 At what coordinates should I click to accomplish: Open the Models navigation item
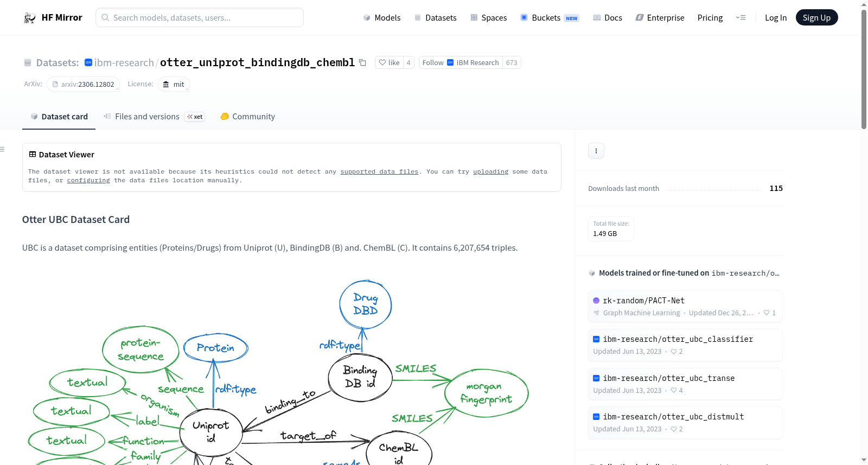(x=382, y=17)
